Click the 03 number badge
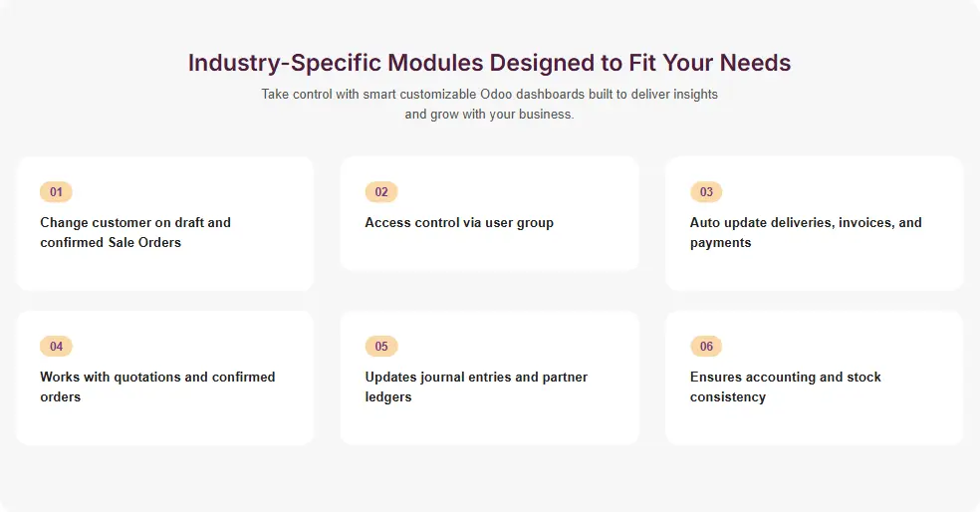This screenshot has height=512, width=980. [706, 192]
